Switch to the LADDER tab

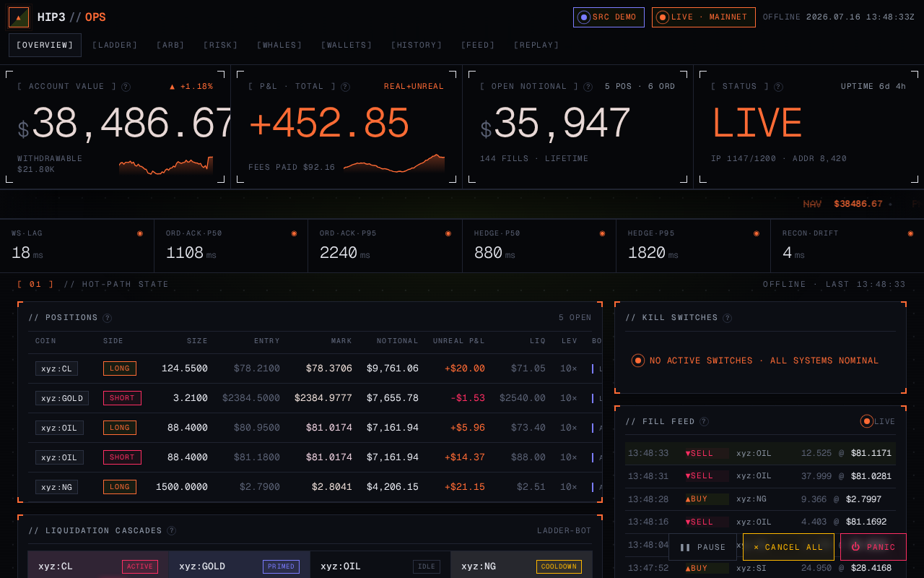click(115, 45)
